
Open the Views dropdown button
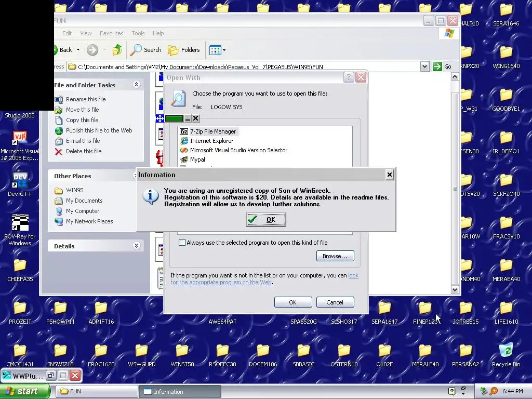click(218, 50)
